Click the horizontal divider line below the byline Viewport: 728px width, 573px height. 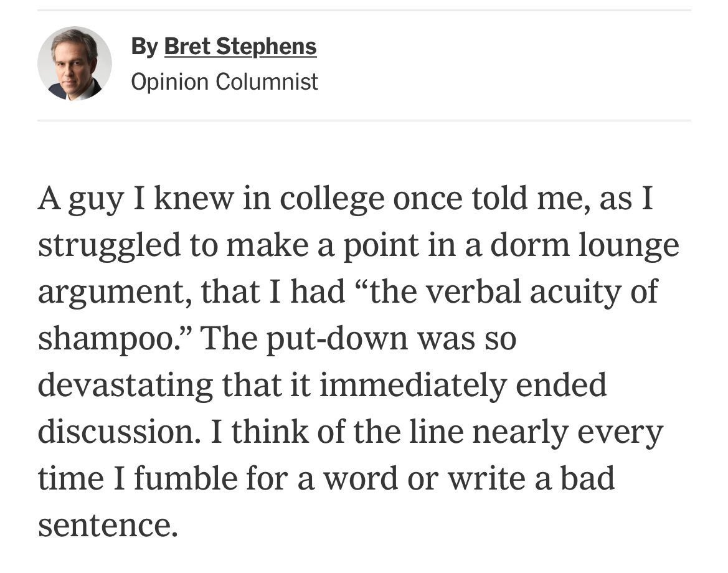click(364, 120)
